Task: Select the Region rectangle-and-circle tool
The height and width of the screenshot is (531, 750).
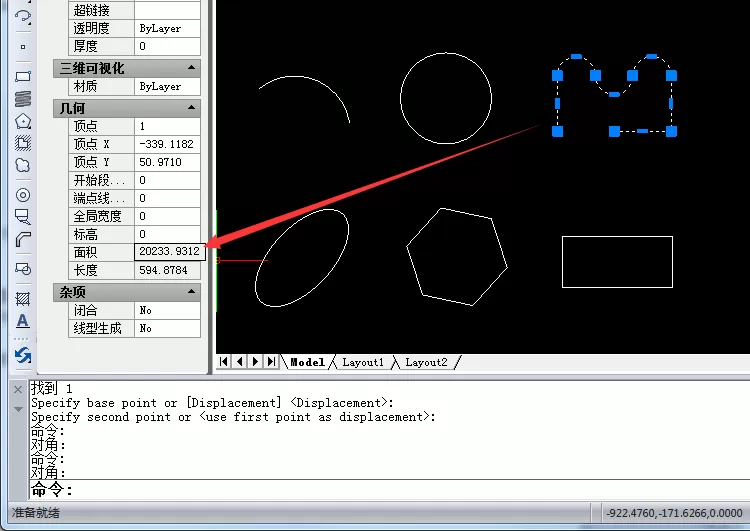Action: pyautogui.click(x=23, y=268)
